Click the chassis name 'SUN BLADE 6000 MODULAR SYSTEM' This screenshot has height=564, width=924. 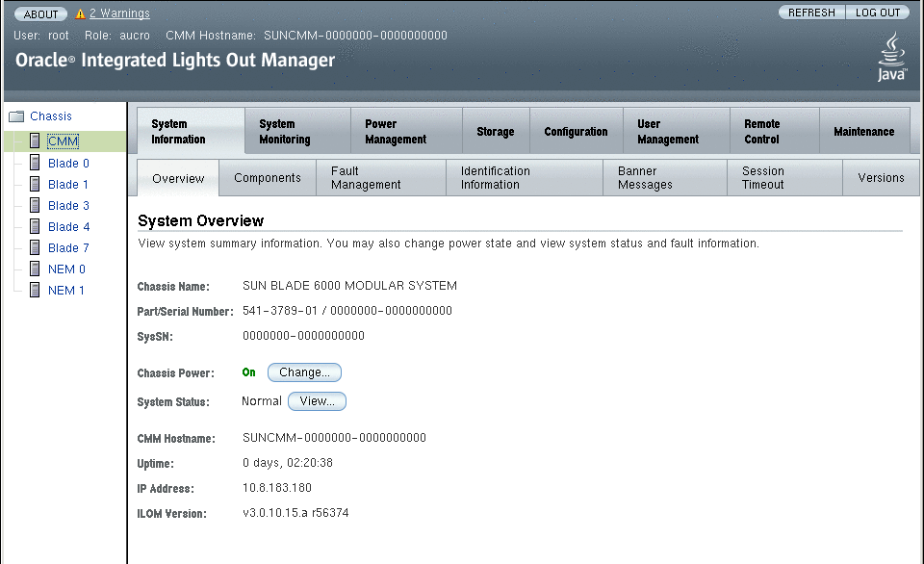click(x=350, y=286)
